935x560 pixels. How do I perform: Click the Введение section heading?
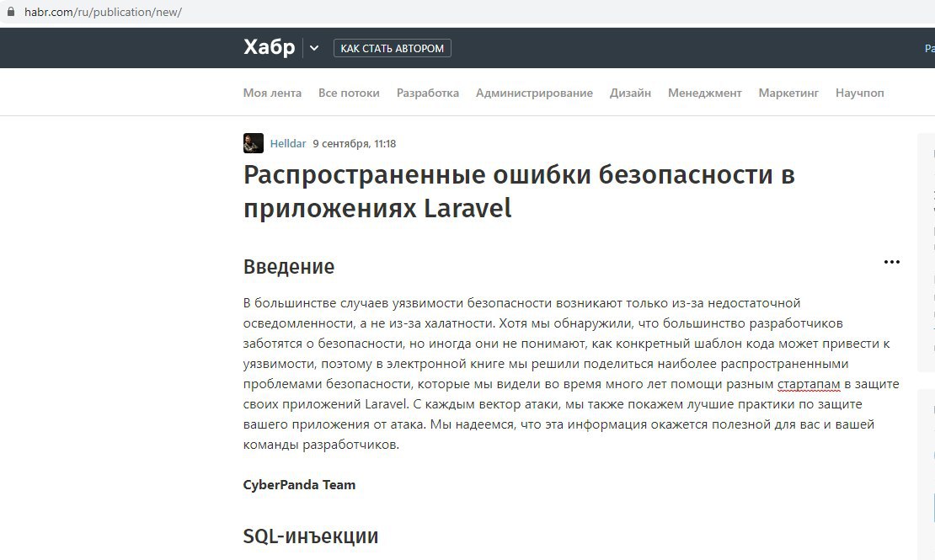(x=289, y=267)
